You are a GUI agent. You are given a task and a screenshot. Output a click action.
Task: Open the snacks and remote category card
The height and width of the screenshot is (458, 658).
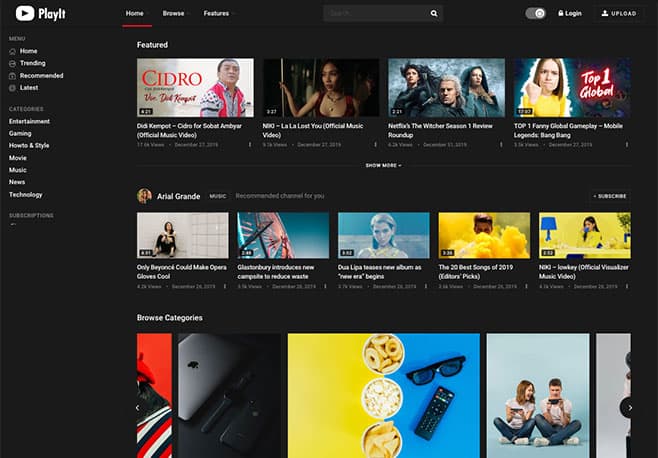click(x=384, y=395)
